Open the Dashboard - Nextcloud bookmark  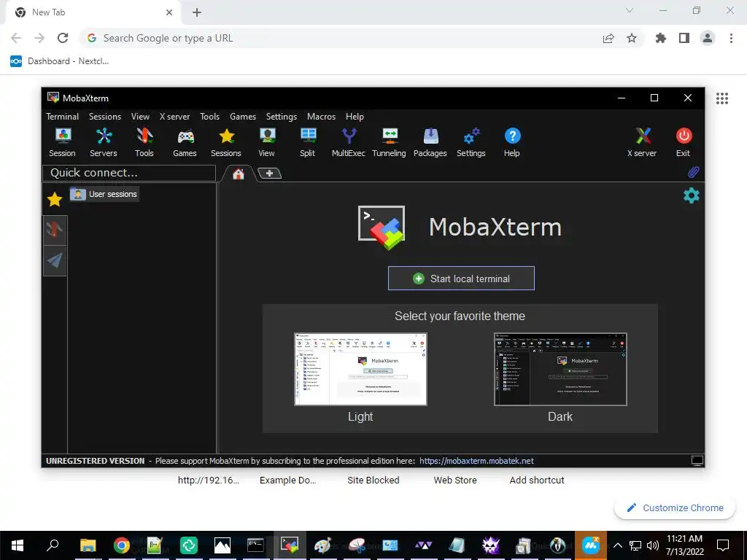click(60, 61)
